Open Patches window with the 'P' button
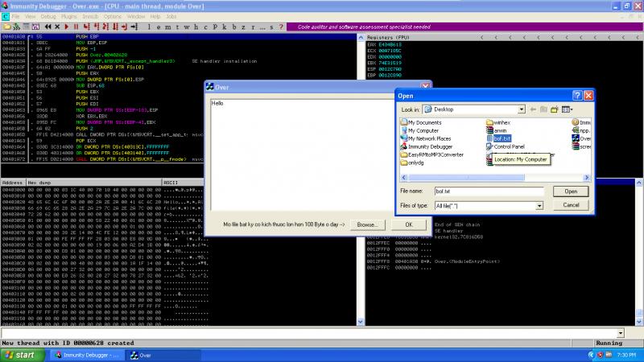This screenshot has width=644, height=362. click(x=215, y=27)
